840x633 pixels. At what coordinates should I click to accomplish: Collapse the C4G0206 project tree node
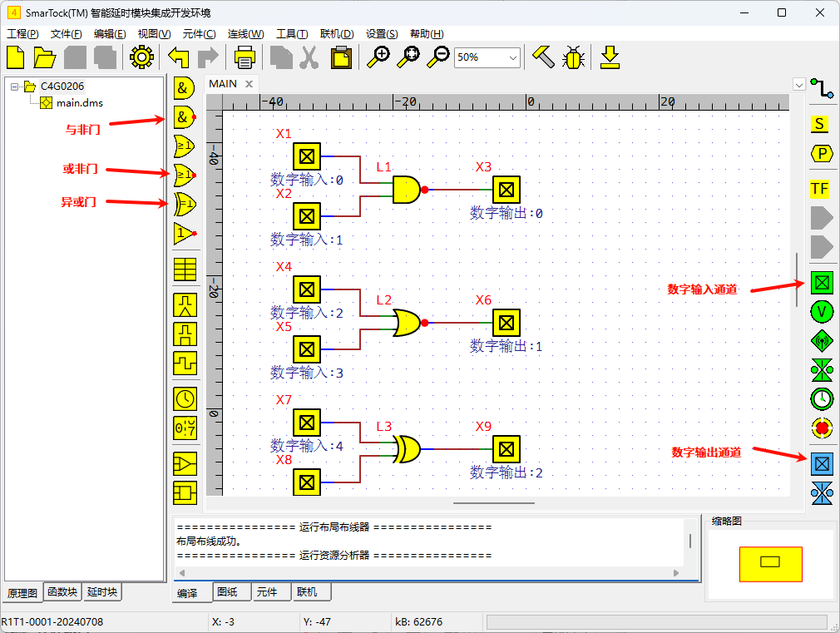14,87
